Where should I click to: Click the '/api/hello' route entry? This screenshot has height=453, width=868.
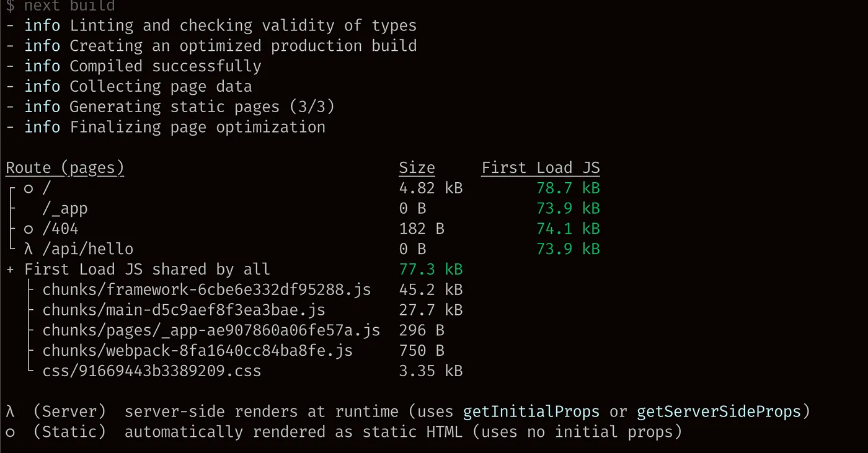point(87,249)
